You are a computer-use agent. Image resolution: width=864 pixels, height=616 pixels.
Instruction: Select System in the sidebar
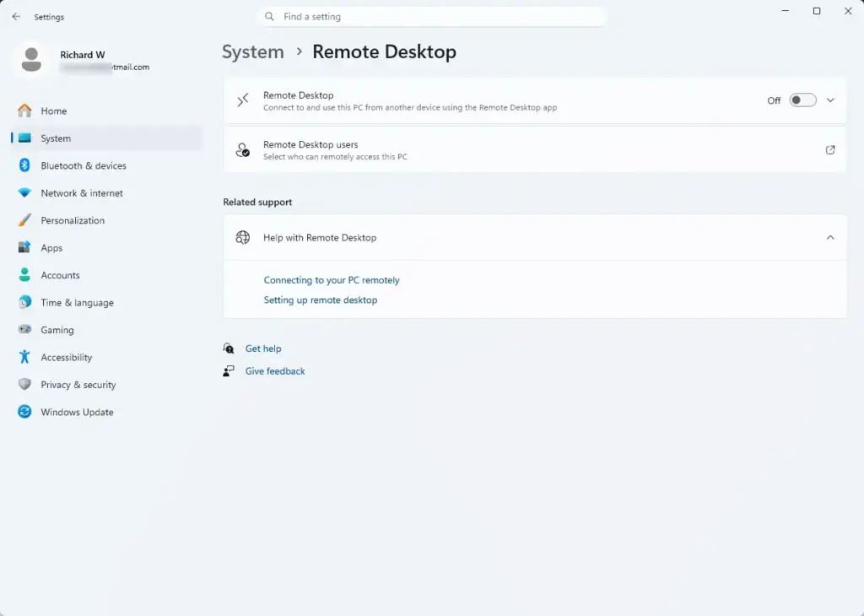point(106,138)
